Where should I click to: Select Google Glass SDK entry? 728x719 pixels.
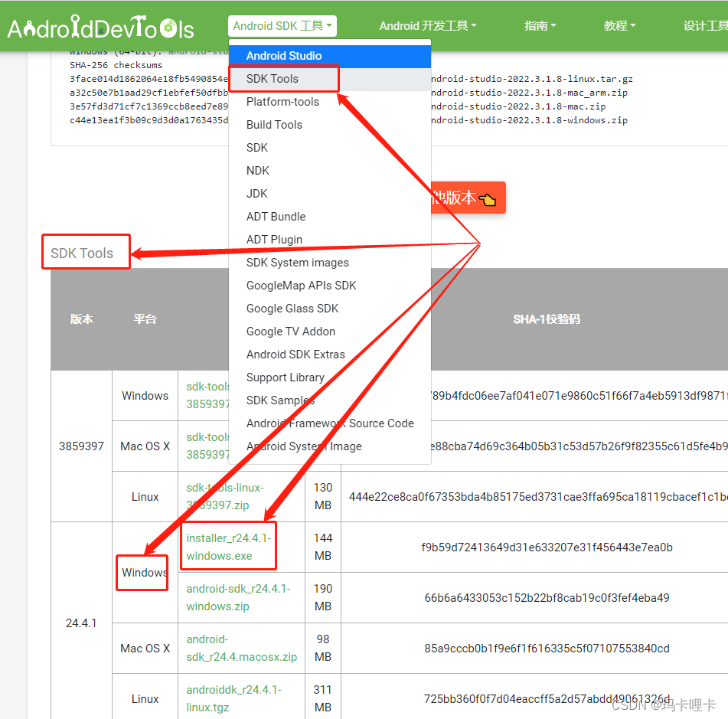[x=330, y=309]
